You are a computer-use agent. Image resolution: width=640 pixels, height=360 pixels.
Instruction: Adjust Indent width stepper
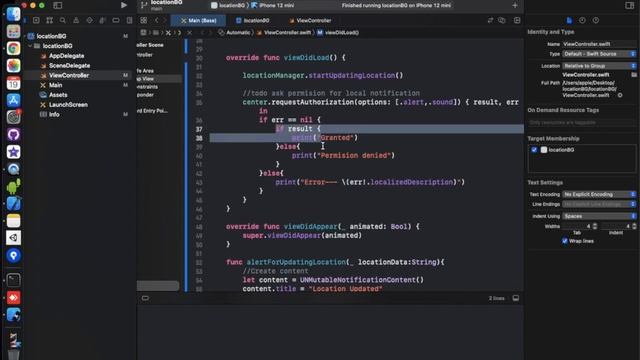pos(634,226)
